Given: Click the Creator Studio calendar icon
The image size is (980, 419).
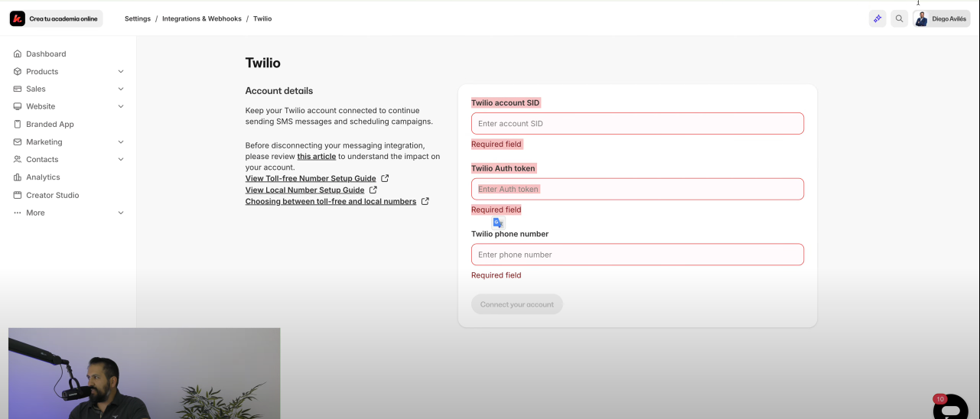Looking at the screenshot, I should (x=18, y=195).
